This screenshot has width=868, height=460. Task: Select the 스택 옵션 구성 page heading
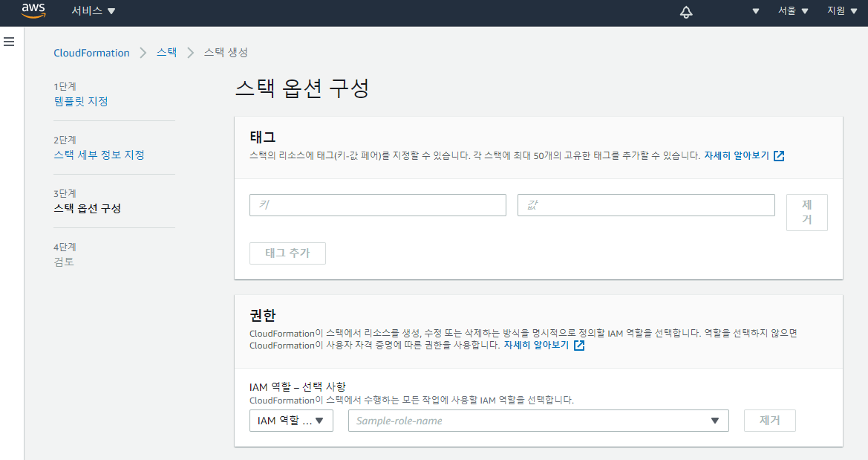[x=302, y=88]
